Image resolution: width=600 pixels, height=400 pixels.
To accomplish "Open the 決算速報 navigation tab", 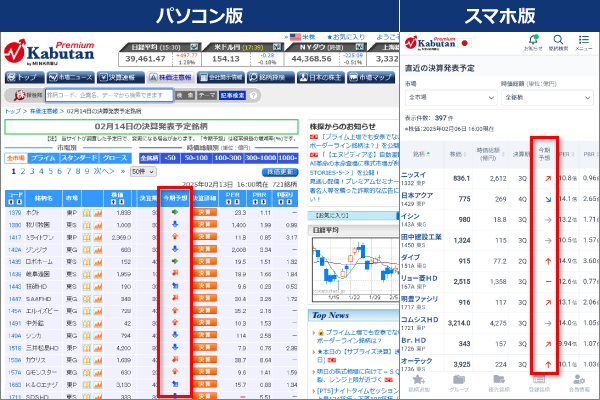I will tap(121, 78).
